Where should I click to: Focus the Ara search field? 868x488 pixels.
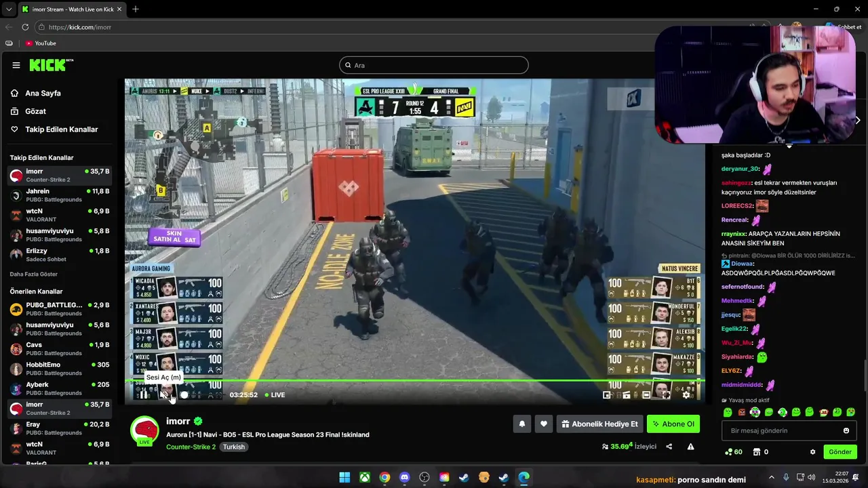[x=434, y=65]
